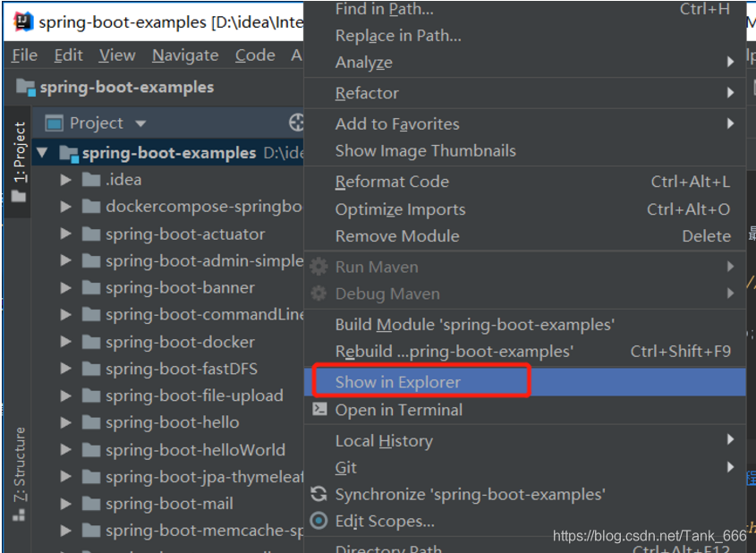This screenshot has width=756, height=553.
Task: Expand the spring-boot-admin-simple folder arrow
Action: point(65,260)
